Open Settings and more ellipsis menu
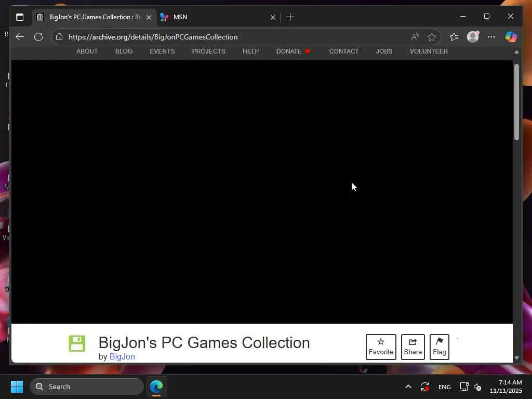Viewport: 532px width, 399px height. pyautogui.click(x=491, y=37)
